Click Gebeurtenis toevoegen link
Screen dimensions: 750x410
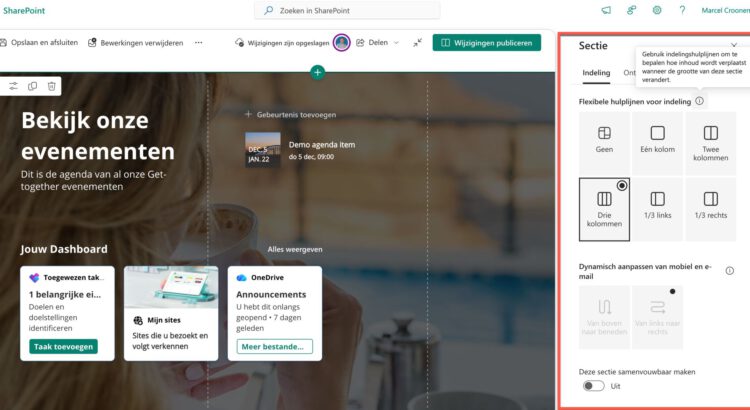pyautogui.click(x=290, y=115)
